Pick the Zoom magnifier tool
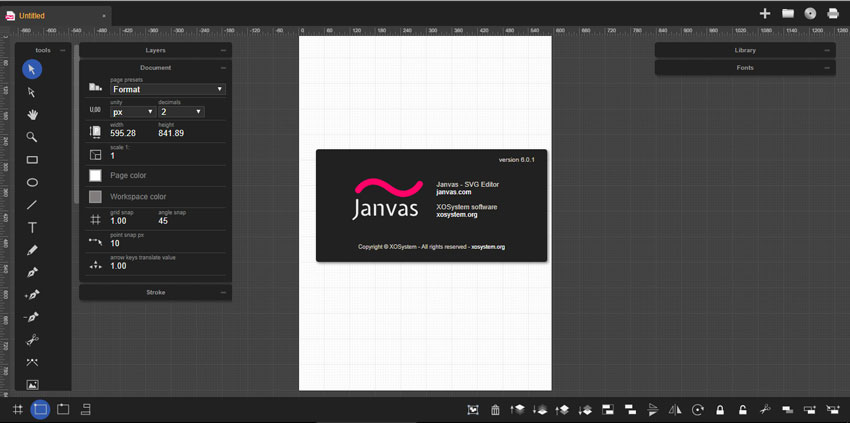Screen dimensions: 850x423 point(32,137)
